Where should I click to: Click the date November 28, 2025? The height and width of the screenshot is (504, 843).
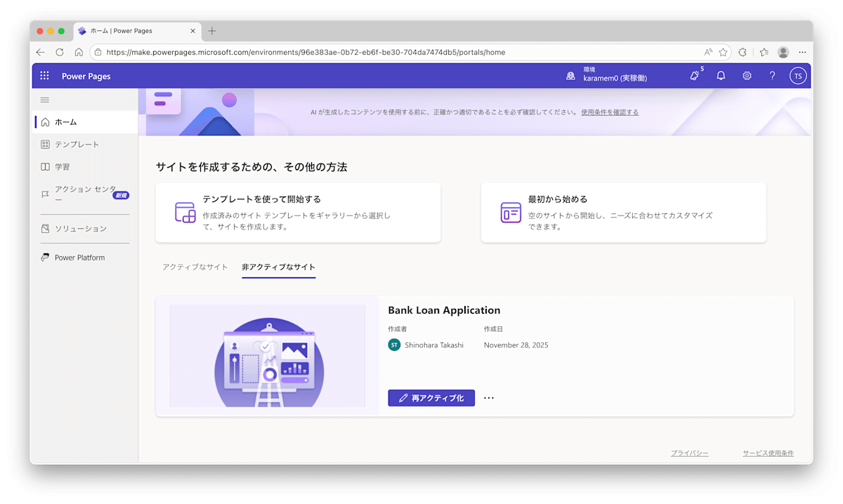point(516,345)
